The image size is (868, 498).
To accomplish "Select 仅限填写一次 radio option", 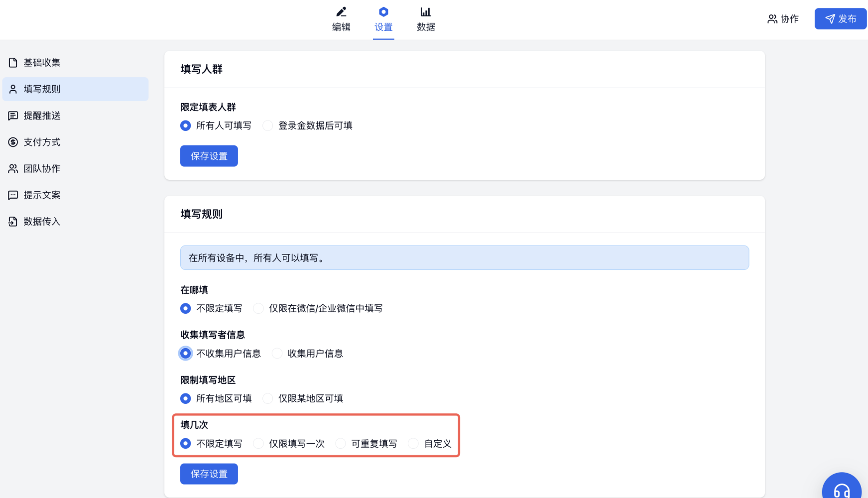I will pos(258,443).
